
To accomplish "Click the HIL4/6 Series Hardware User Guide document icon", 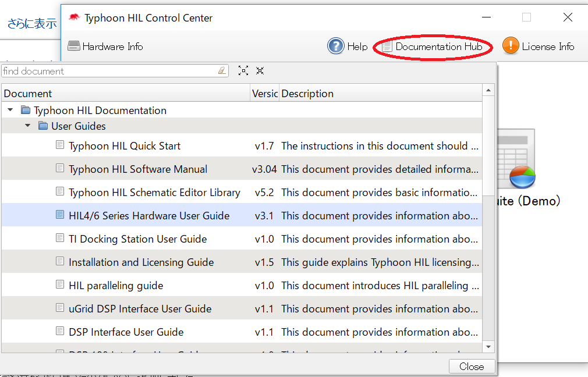I will click(x=60, y=215).
